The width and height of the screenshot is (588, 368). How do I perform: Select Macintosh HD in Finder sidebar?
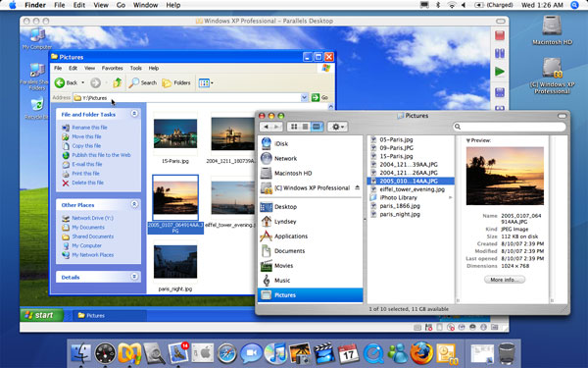[x=293, y=173]
